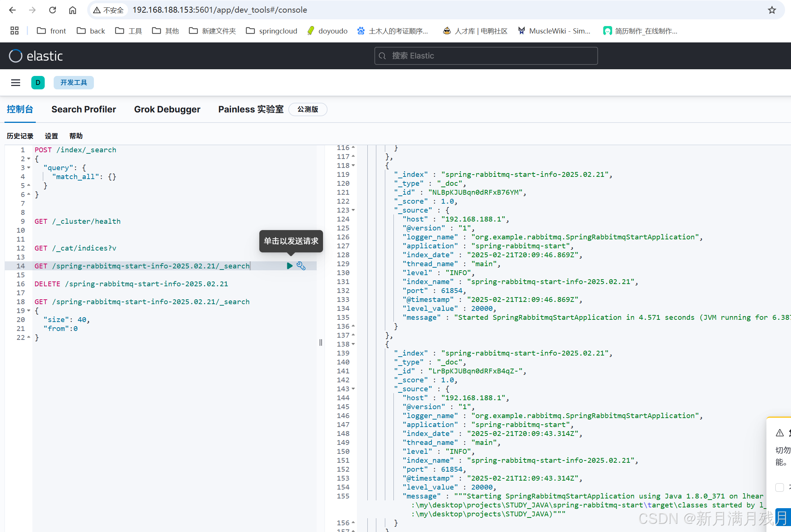Bookmark this page with star icon
The image size is (791, 532).
point(772,10)
